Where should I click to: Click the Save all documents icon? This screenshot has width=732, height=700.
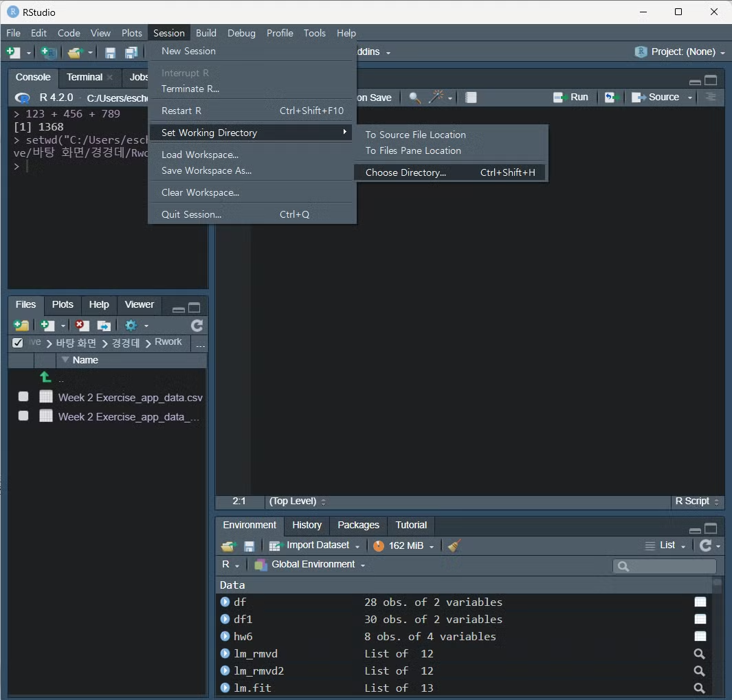(x=131, y=53)
